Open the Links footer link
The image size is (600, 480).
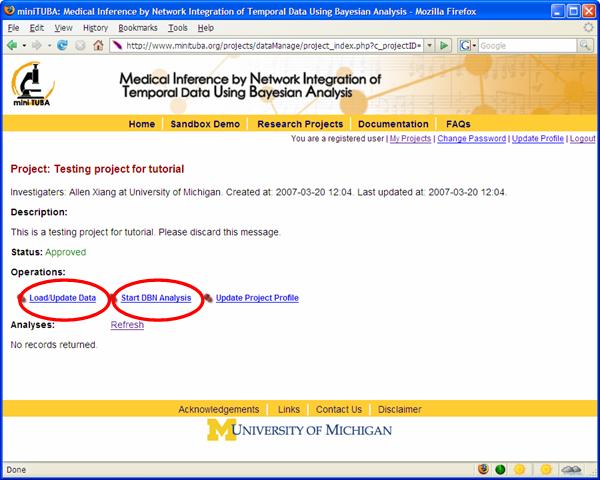pos(289,410)
